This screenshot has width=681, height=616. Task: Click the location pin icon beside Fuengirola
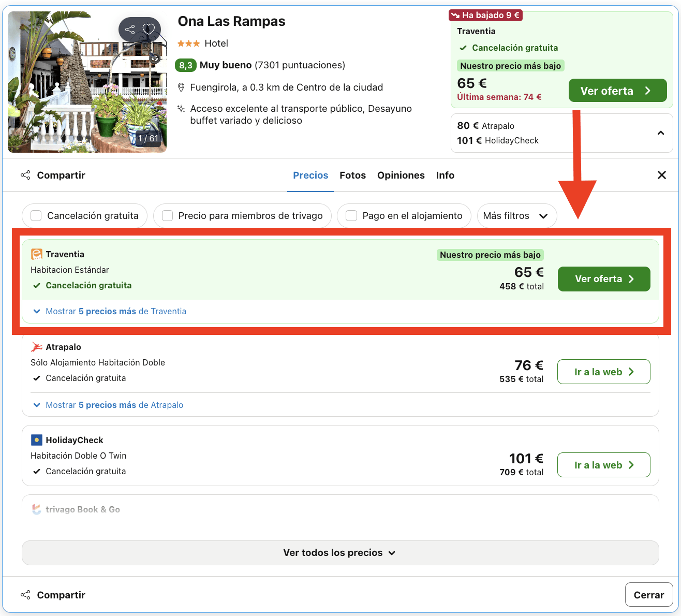[181, 87]
